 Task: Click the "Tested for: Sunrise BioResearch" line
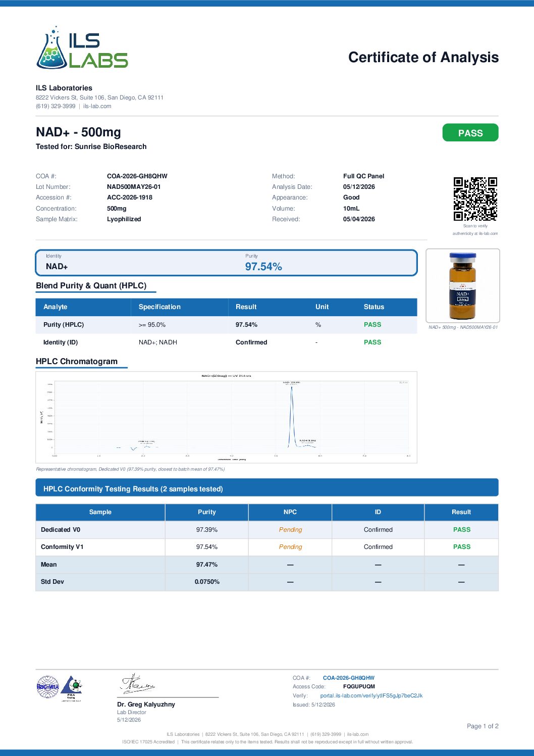(x=91, y=146)
